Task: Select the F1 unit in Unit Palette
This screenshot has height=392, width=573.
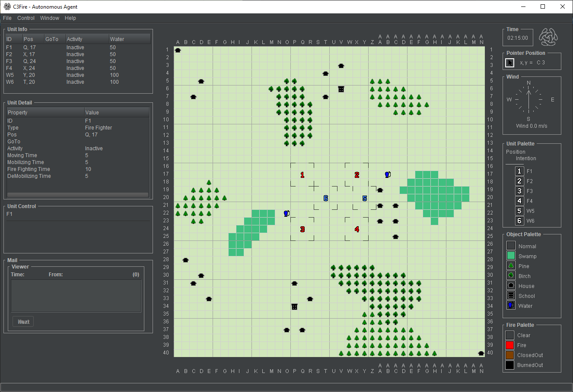Action: click(x=519, y=171)
